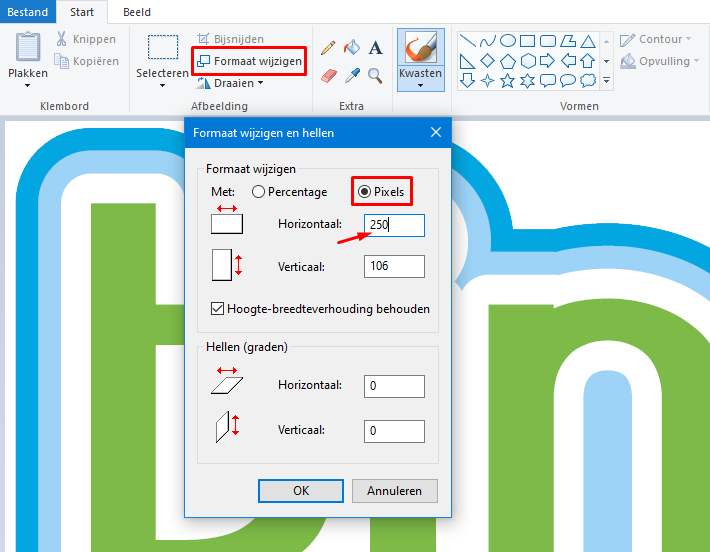The height and width of the screenshot is (552, 710).
Task: Switch to the Beeld tab
Action: (137, 12)
